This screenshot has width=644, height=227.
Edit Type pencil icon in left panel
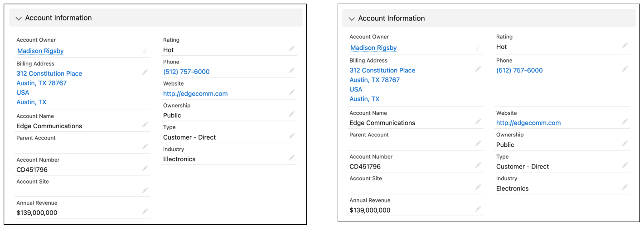click(x=292, y=135)
